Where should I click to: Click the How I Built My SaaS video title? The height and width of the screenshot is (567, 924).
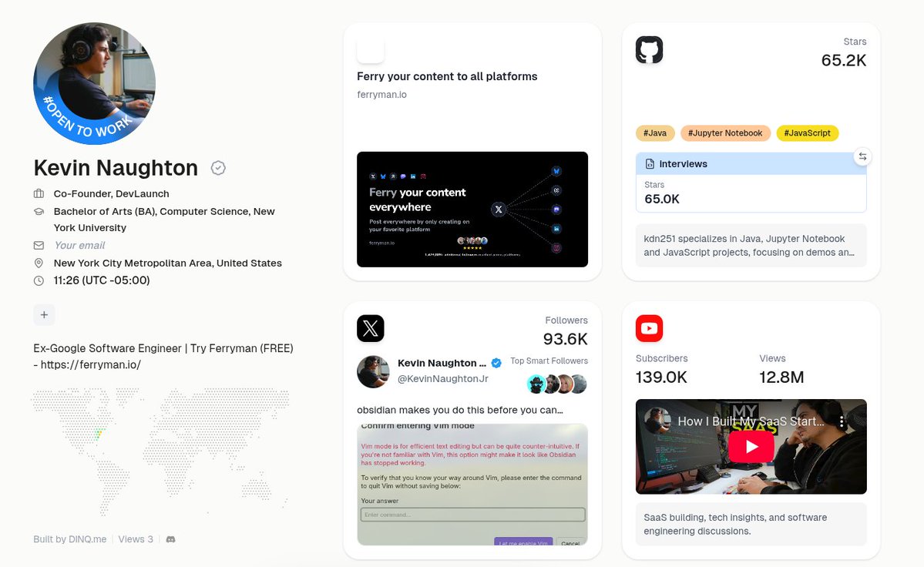coord(751,421)
